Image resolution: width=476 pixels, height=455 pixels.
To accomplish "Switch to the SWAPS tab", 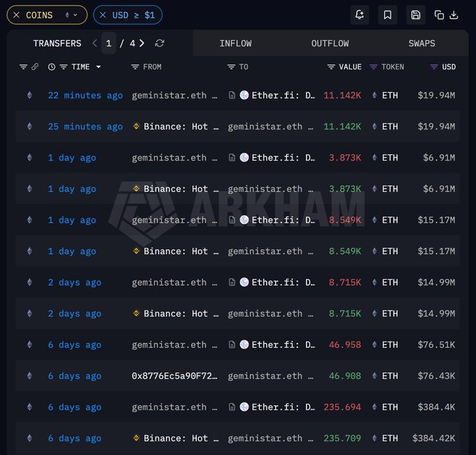I will 421,43.
